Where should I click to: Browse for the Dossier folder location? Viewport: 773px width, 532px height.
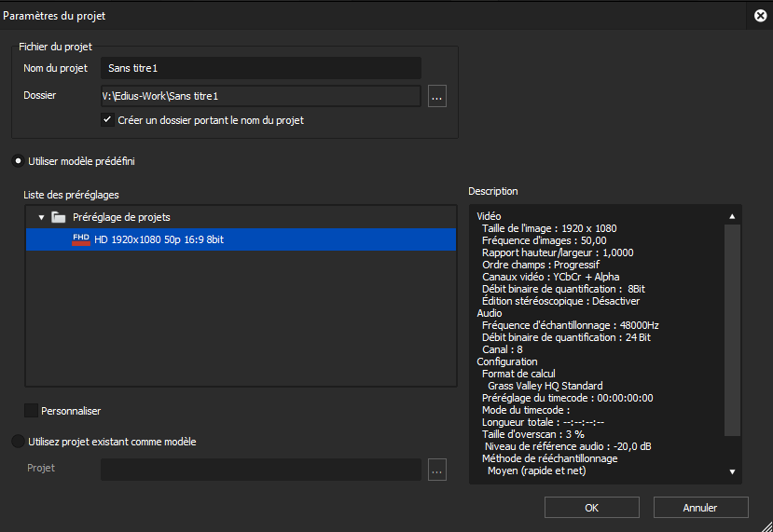[x=437, y=96]
